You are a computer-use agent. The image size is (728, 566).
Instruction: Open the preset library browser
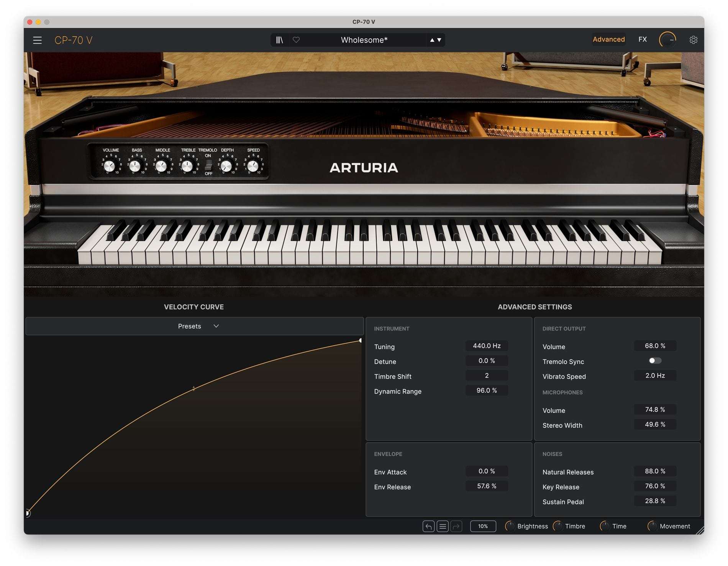tap(279, 40)
